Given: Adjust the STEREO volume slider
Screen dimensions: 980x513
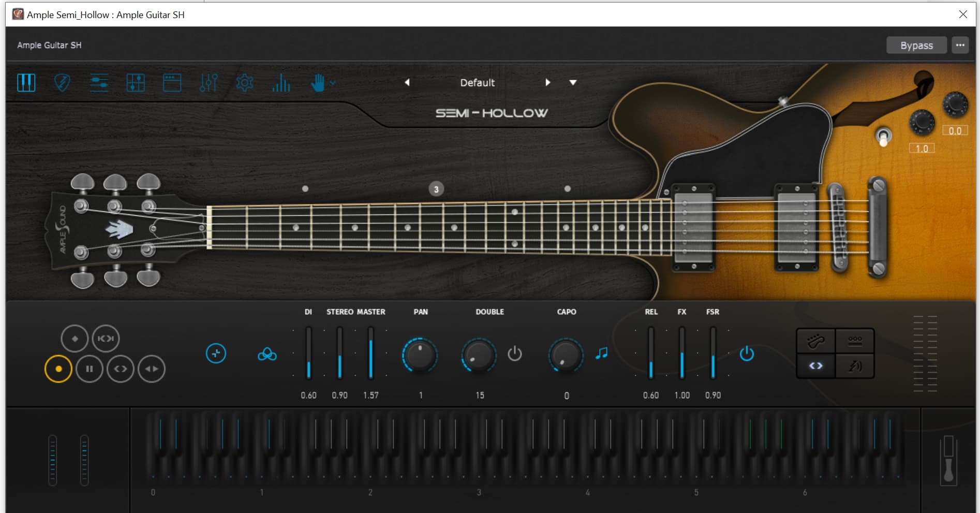Looking at the screenshot, I should coord(339,353).
